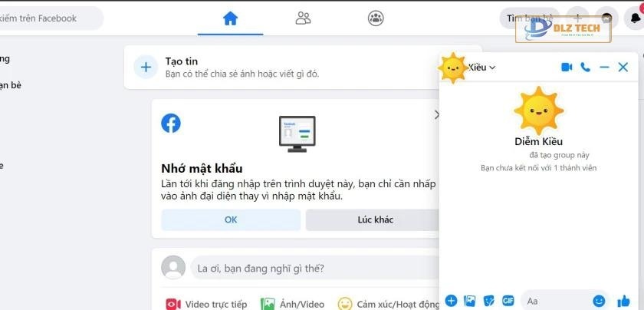Open the plus actions menu in chat
The height and width of the screenshot is (310, 644).
point(451,301)
